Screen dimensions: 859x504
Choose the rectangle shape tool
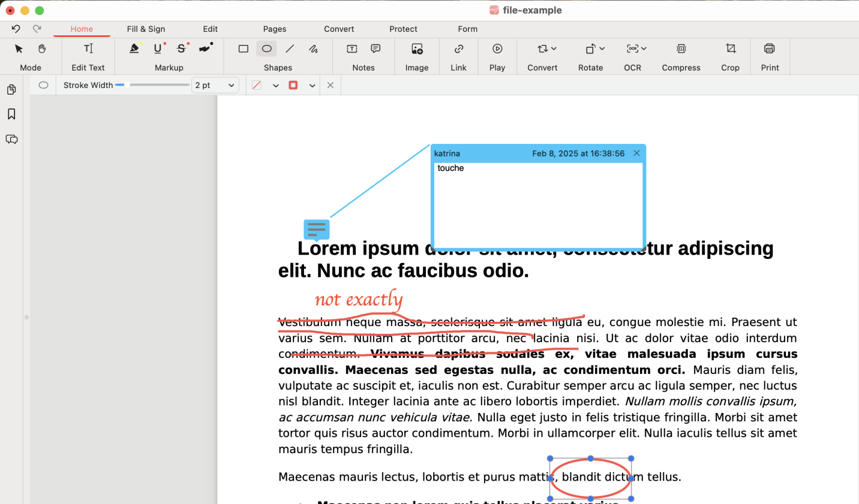[243, 49]
